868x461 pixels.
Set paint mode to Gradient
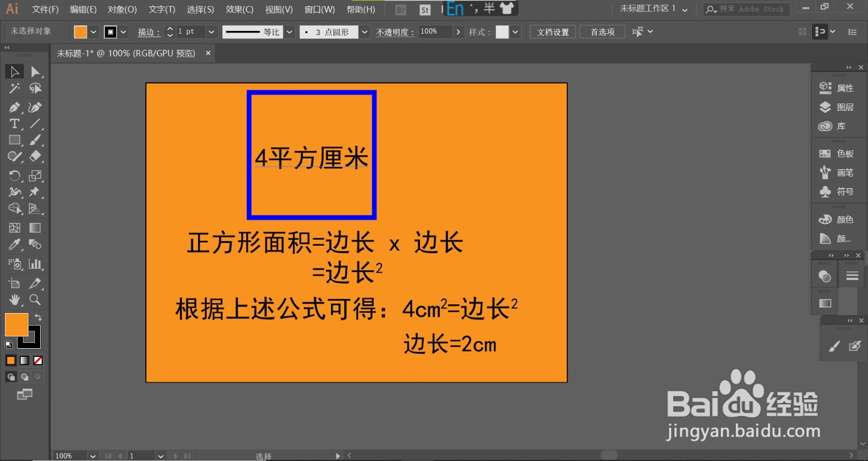point(24,360)
